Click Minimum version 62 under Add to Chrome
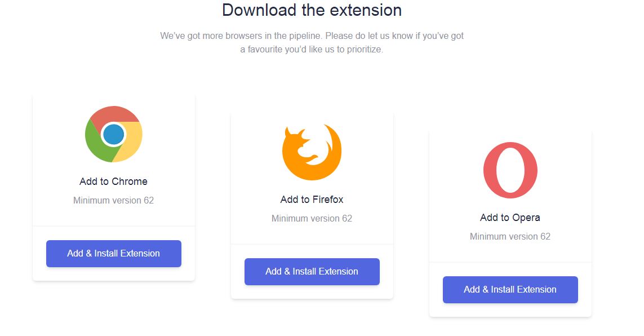Viewport: 644px width, 336px height. coord(113,200)
